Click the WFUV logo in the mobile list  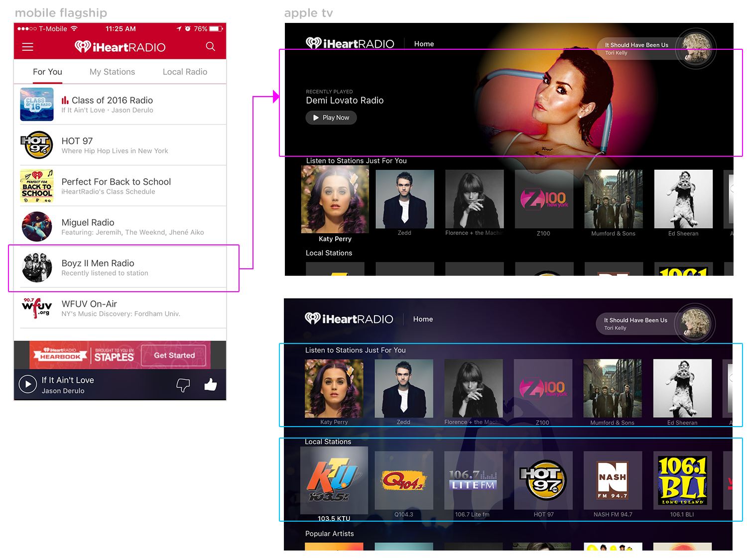(37, 308)
